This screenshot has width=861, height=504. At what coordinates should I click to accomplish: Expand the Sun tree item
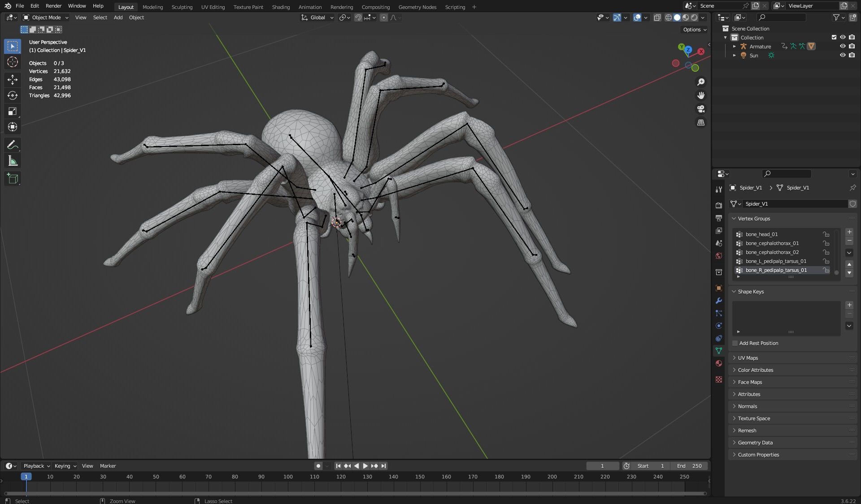coord(734,55)
